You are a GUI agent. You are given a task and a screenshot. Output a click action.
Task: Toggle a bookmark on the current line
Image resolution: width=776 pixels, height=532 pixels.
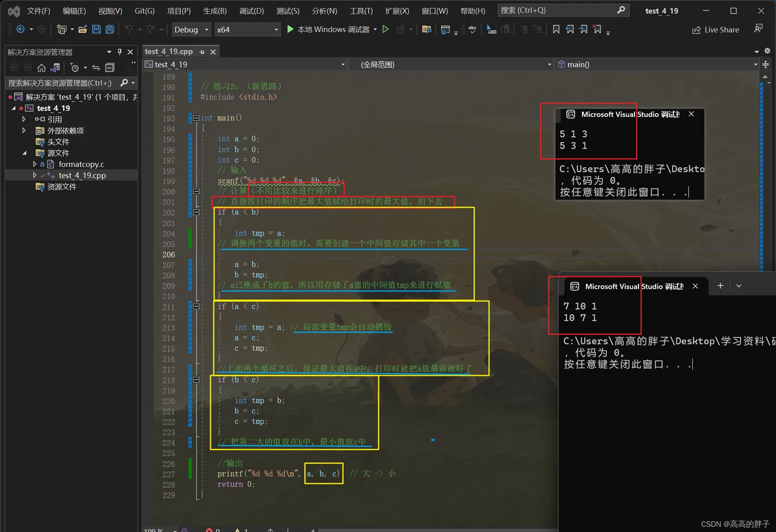556,29
